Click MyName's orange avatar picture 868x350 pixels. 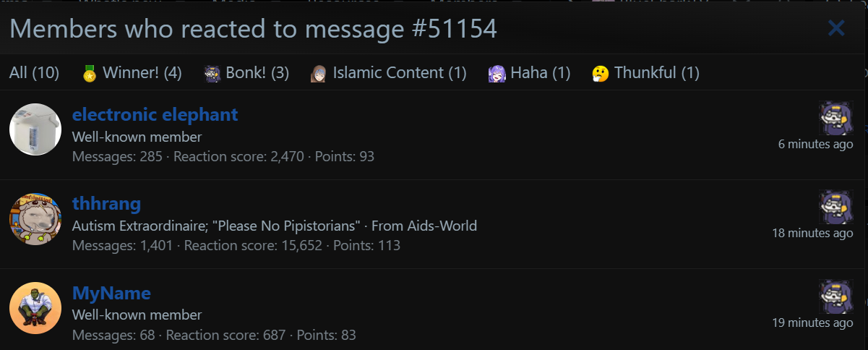click(x=35, y=308)
